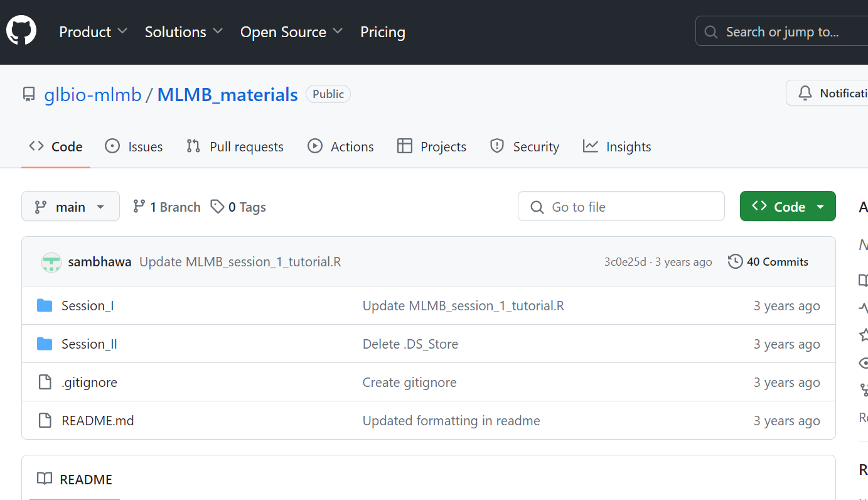Open the sambhawa user profile link

click(x=100, y=262)
